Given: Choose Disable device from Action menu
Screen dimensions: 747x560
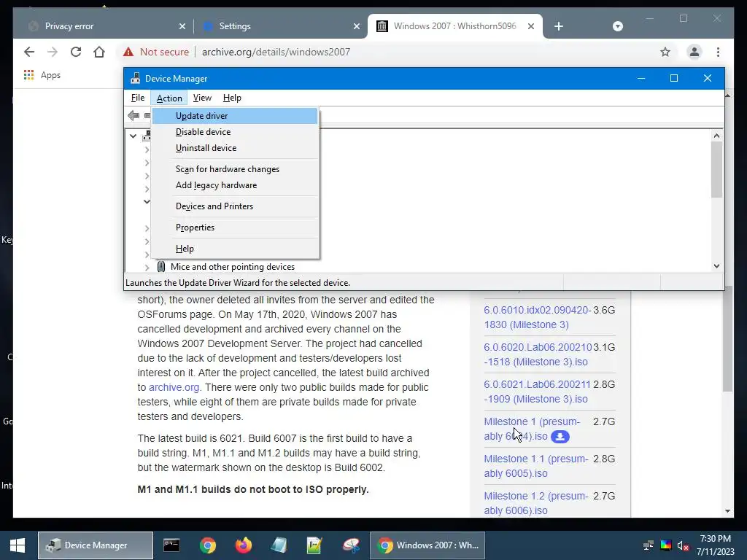Looking at the screenshot, I should coord(235,132).
